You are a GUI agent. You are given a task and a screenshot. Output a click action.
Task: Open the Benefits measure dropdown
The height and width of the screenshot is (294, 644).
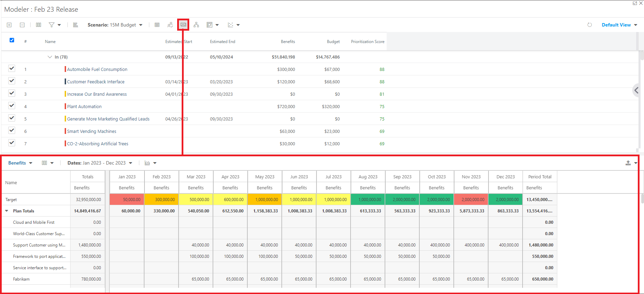click(20, 163)
